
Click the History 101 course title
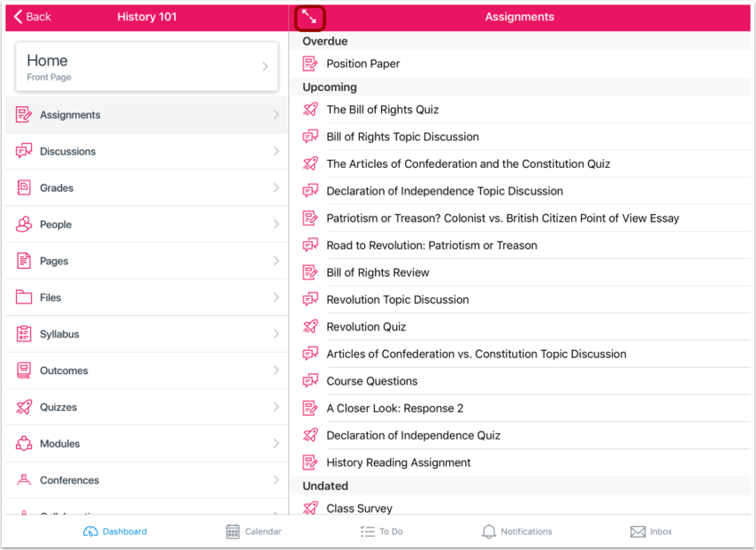(147, 17)
